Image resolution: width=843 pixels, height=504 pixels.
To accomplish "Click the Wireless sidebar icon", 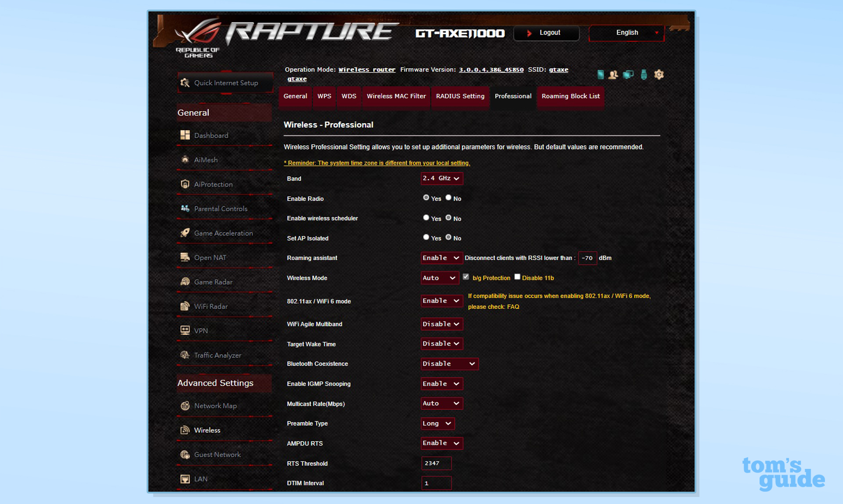I will point(185,430).
